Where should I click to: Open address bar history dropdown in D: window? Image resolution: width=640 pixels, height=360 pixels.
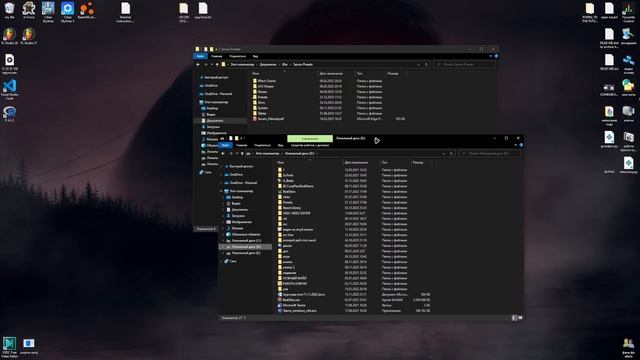coord(444,153)
